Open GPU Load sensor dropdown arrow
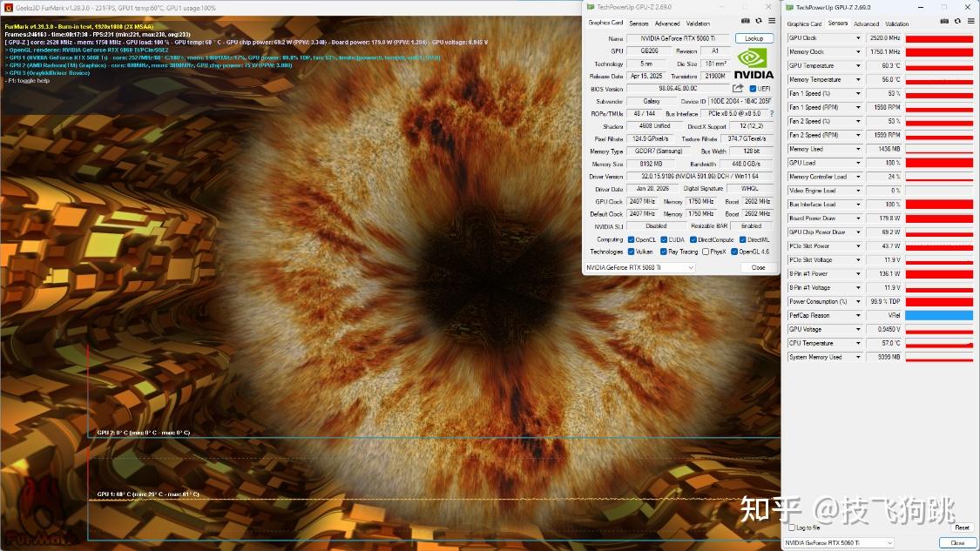 (x=858, y=163)
